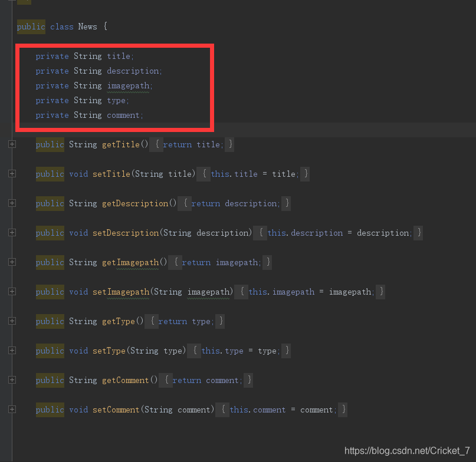Expand the folded setTitle method body
The image size is (476, 462).
(x=12, y=173)
